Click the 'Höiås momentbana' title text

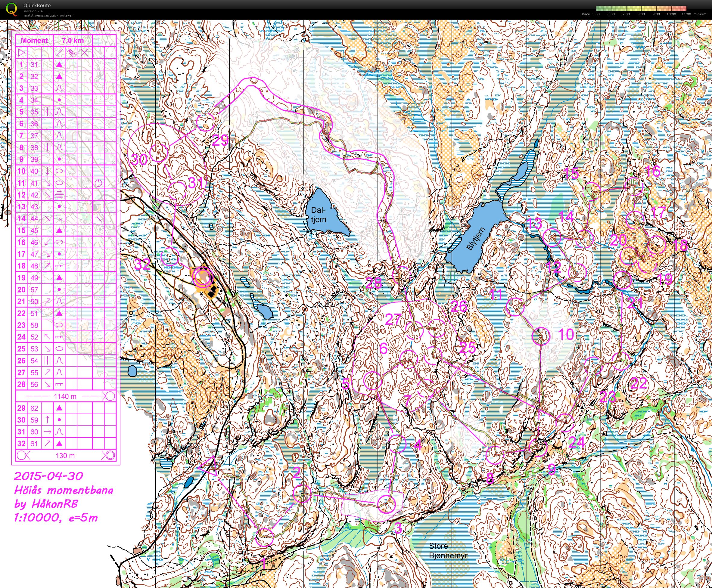[64, 490]
